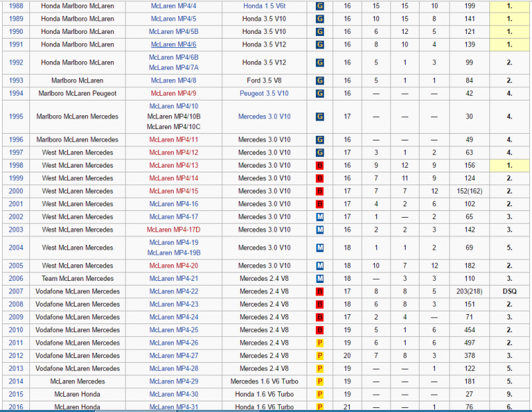The height and width of the screenshot is (412, 532).
Task: Click the Pirelli tyre icon in 2012 row
Action: coord(320,355)
